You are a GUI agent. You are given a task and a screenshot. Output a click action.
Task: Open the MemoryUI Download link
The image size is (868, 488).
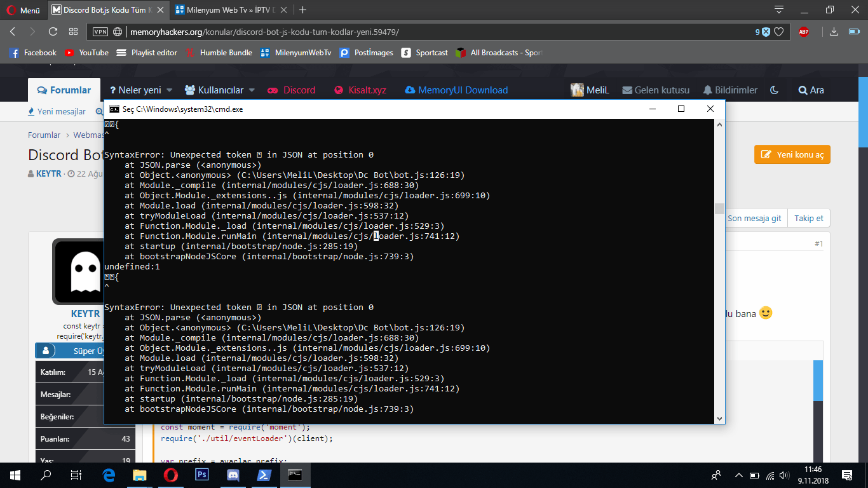(x=456, y=90)
